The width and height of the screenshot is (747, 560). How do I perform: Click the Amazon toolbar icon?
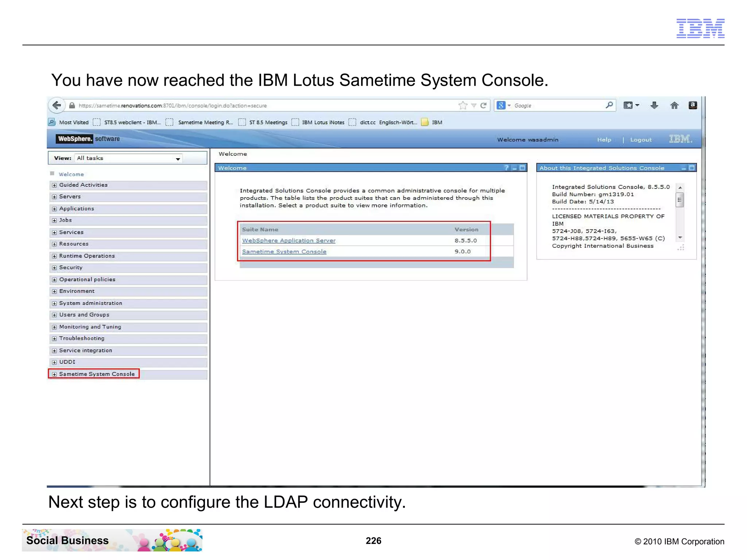point(693,105)
